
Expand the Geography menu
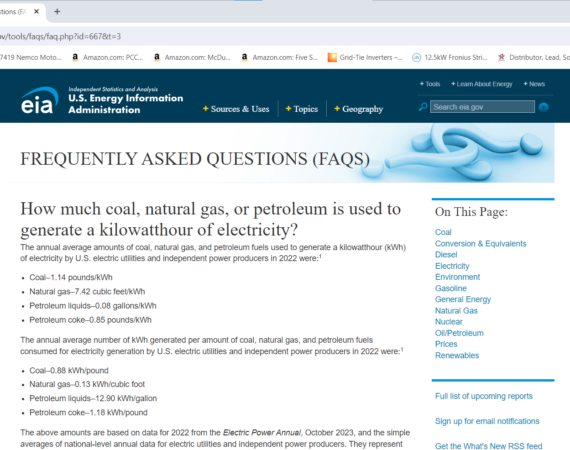tap(358, 109)
